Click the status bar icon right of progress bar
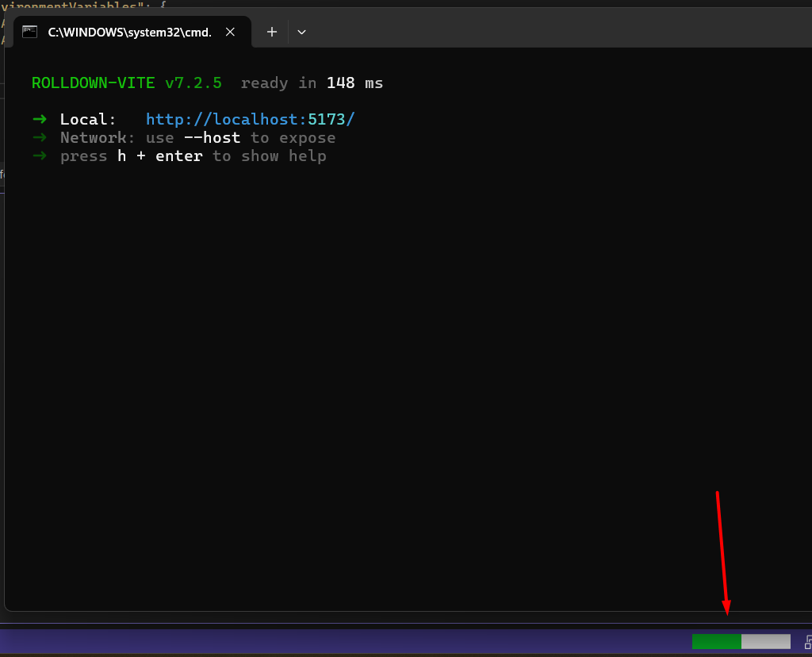812x657 pixels. click(x=808, y=642)
